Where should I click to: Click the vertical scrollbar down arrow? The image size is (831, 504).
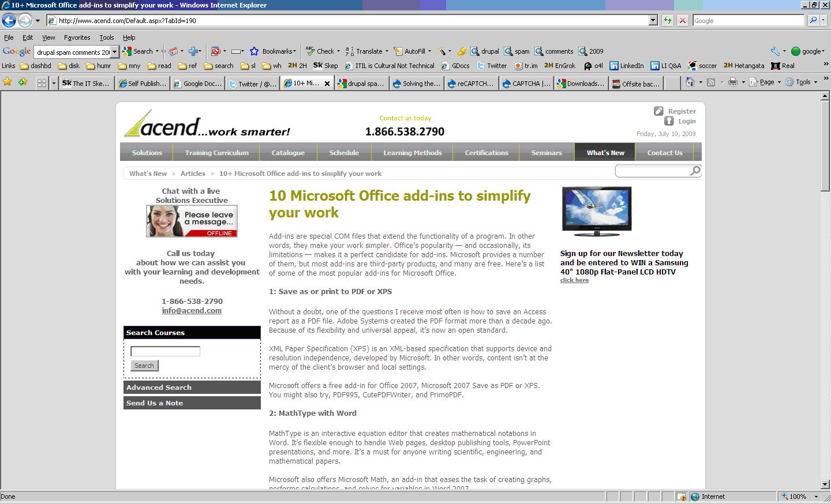coord(825,484)
